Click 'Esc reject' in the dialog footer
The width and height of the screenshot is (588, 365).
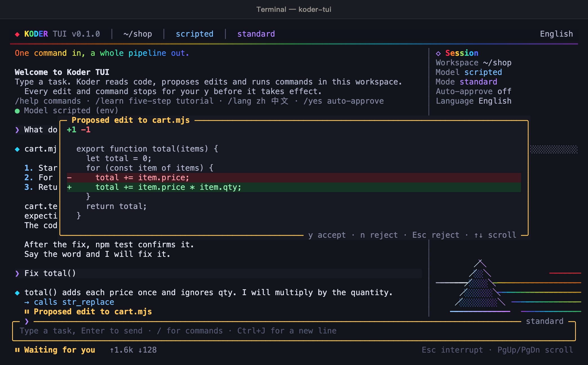click(436, 235)
